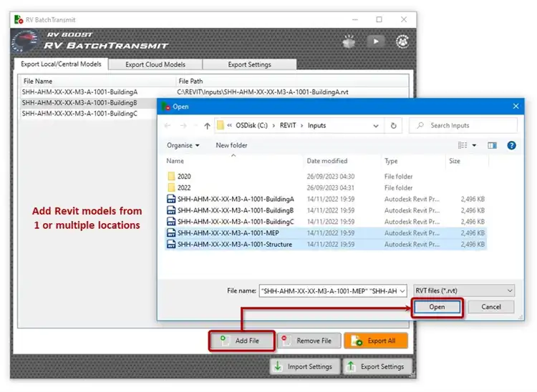Viewport: 537px width, 392px height.
Task: Change view layout icon in Open dialog
Action: click(x=463, y=145)
